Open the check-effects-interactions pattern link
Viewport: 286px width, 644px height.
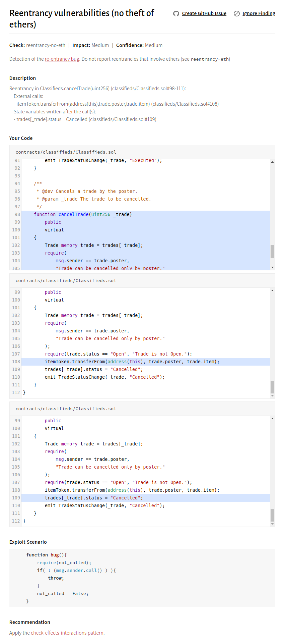67,633
